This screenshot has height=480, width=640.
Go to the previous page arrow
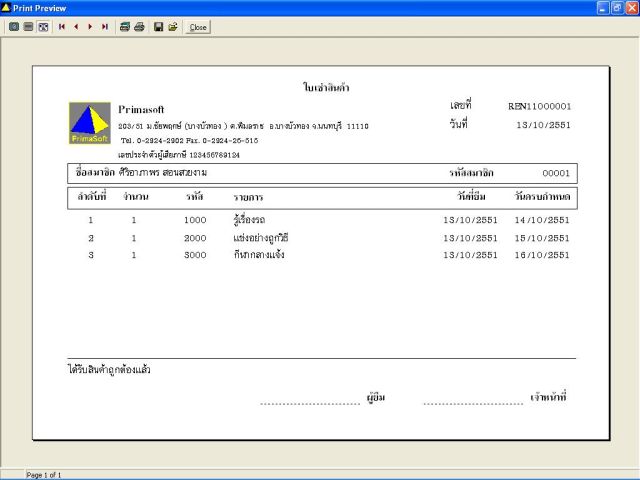[76, 27]
